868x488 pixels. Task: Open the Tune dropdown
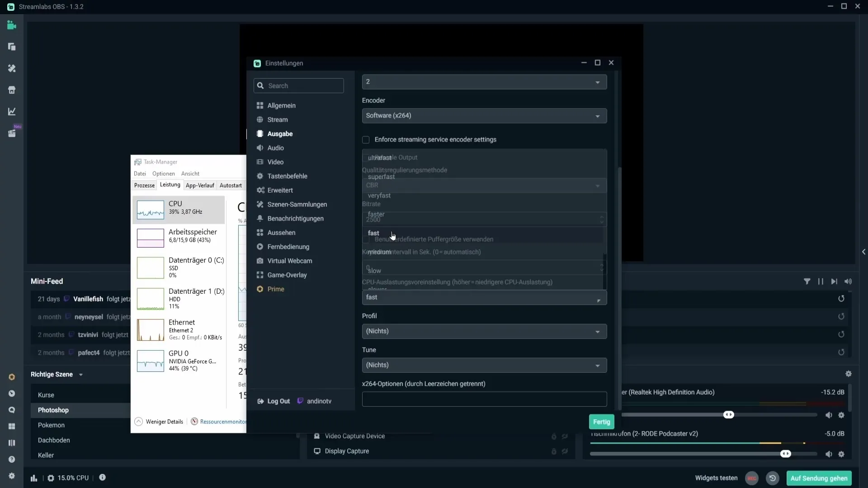[x=484, y=365]
